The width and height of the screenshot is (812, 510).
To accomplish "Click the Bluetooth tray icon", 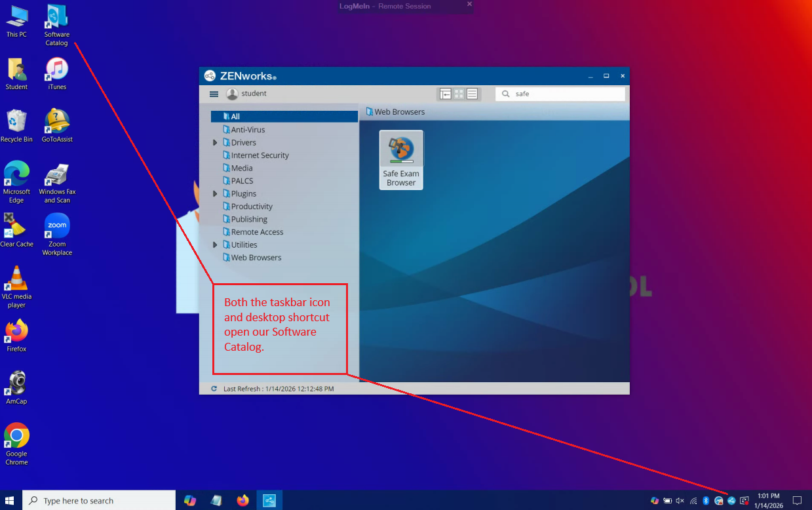I will click(x=706, y=501).
